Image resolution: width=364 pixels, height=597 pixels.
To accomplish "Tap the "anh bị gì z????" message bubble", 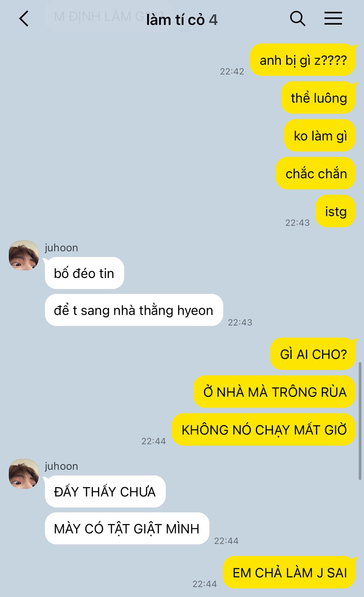I will tap(303, 60).
